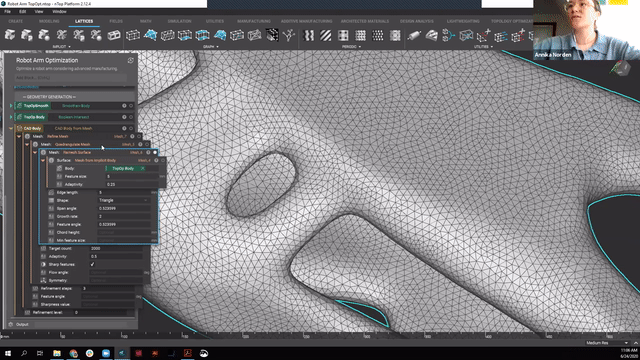Click the Target count value field

coord(116,248)
